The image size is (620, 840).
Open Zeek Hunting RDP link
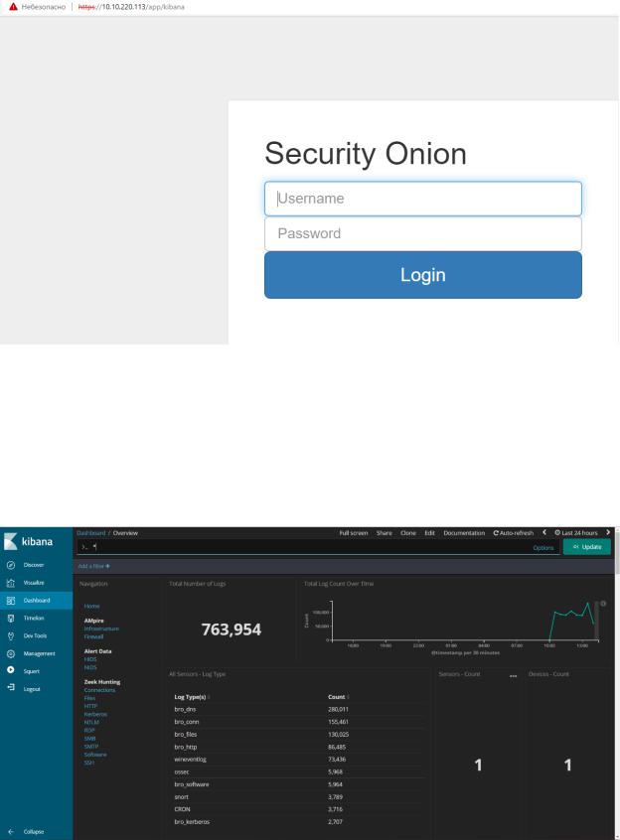(x=89, y=730)
